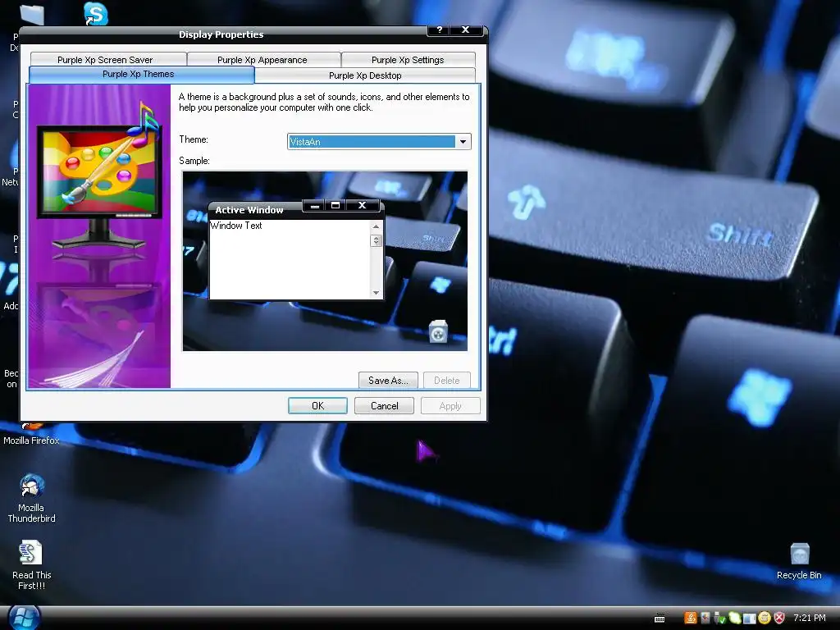Confirm with the OK button
Viewport: 840px width, 630px height.
pyautogui.click(x=317, y=405)
